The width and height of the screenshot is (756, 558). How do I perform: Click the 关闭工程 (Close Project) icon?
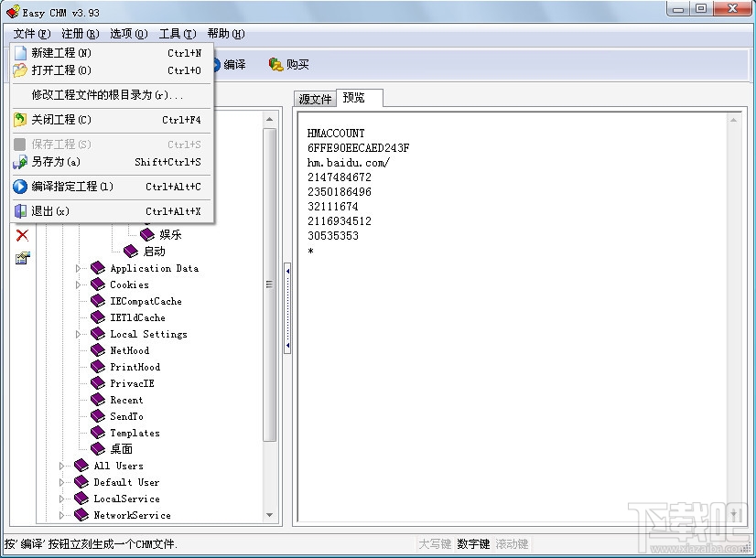click(x=22, y=121)
